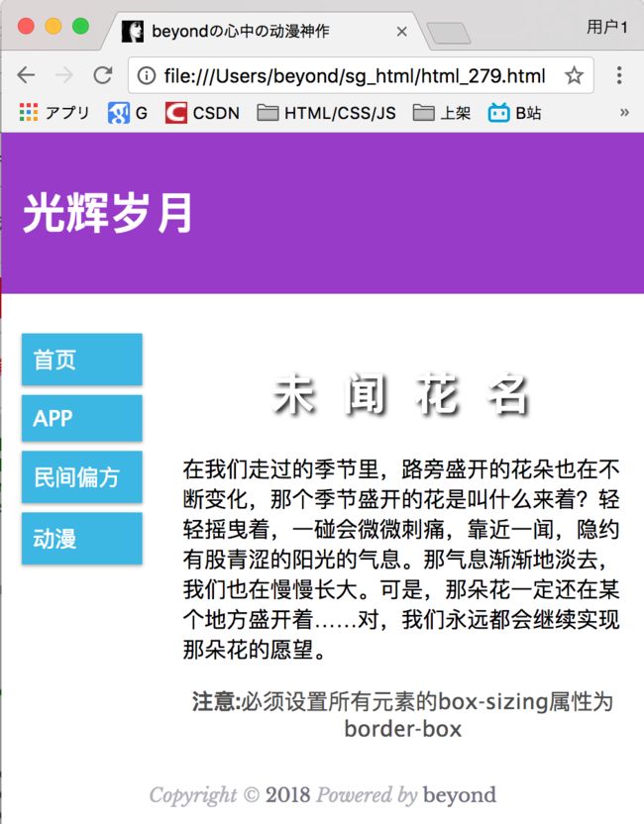Click the macOS green fullscreen button
This screenshot has width=644, height=824.
80,26
